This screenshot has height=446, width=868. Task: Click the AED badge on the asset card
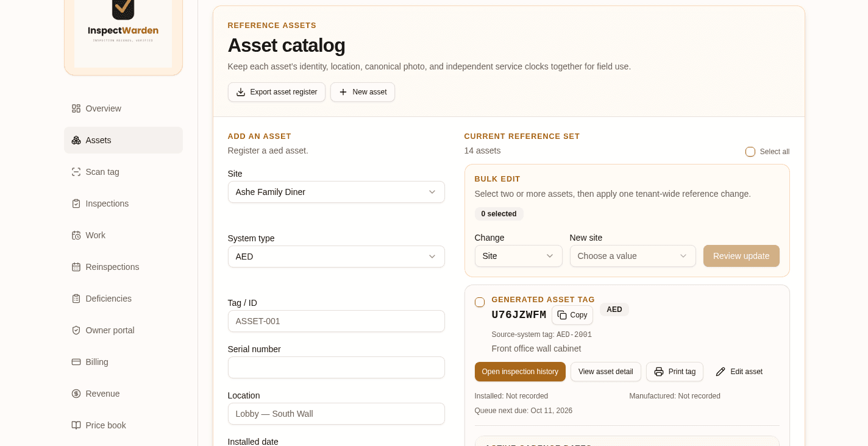coord(614,310)
